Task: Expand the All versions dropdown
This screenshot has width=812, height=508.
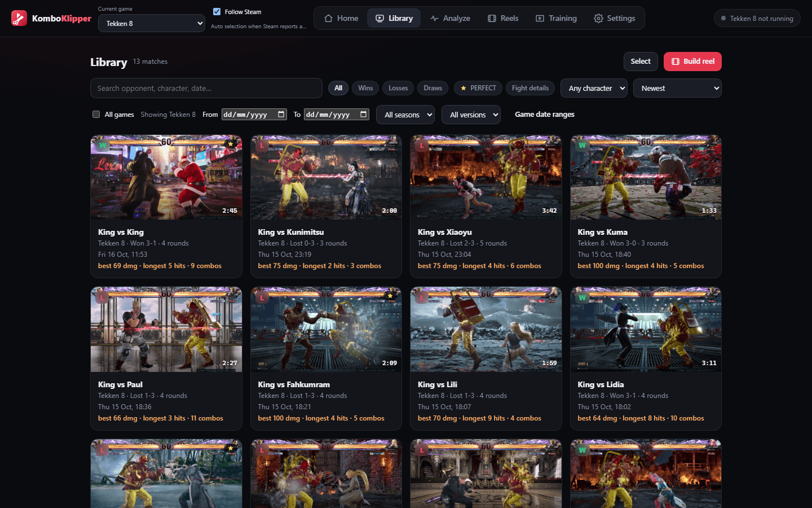Action: 471,115
